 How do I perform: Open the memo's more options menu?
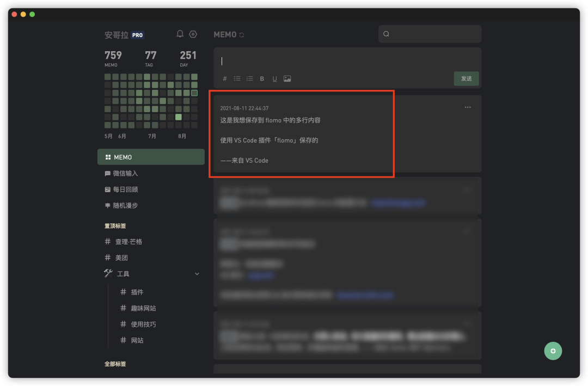467,107
